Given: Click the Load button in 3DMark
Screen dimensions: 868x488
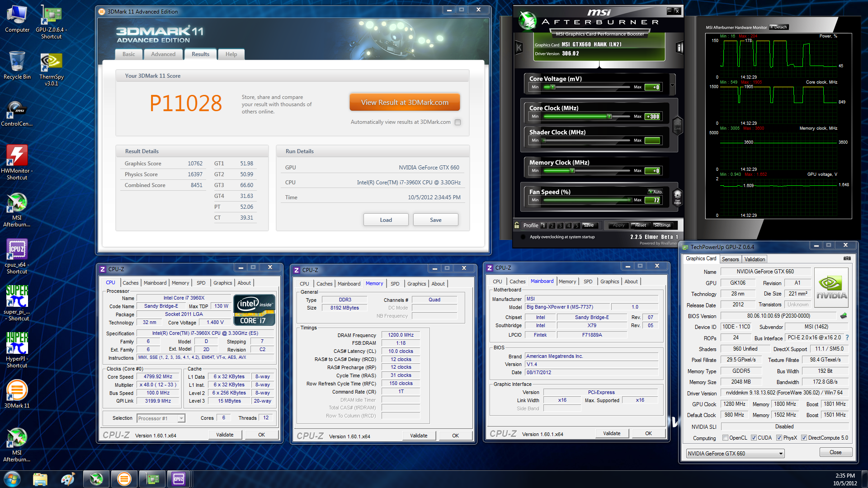Looking at the screenshot, I should coord(386,220).
